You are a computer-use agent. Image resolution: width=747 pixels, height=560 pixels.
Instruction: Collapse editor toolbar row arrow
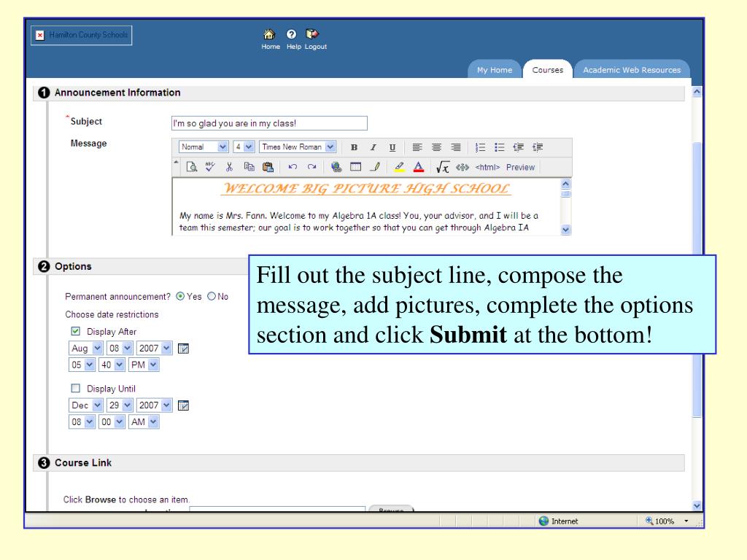176,163
